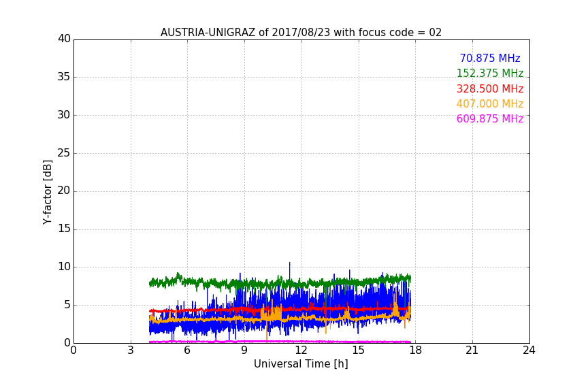588x392 pixels.
Task: Click the 407.000 MHz legend label
Action: click(490, 103)
